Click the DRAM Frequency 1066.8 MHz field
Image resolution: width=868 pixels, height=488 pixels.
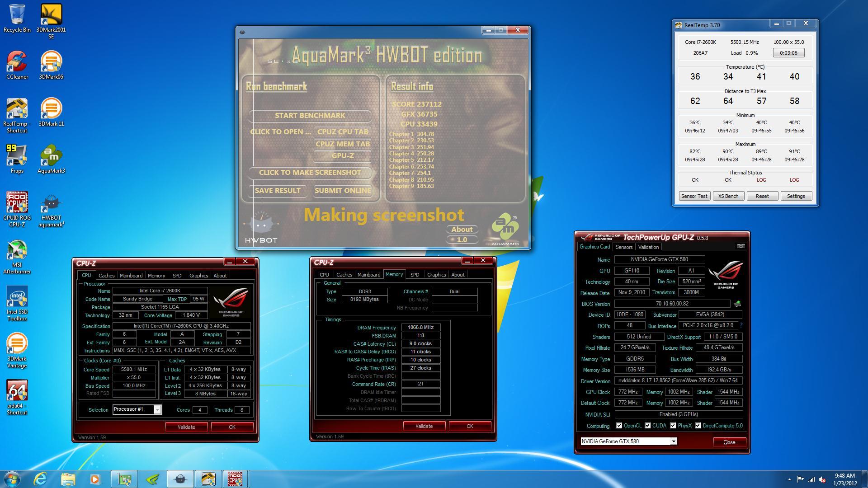[420, 327]
